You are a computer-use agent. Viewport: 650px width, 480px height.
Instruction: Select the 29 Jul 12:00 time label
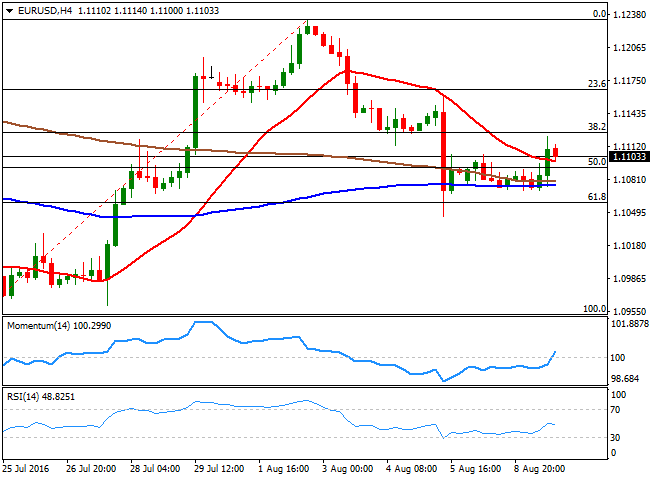point(219,469)
